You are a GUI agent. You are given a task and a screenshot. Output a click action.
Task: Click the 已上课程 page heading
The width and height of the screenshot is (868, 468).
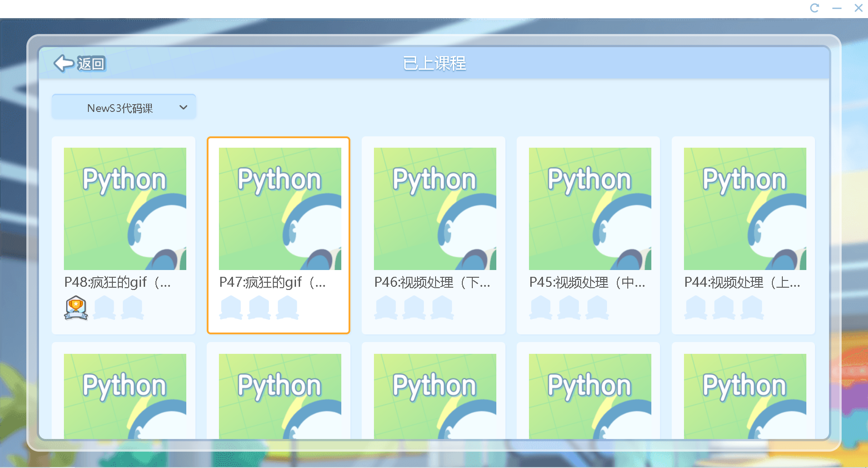[434, 63]
